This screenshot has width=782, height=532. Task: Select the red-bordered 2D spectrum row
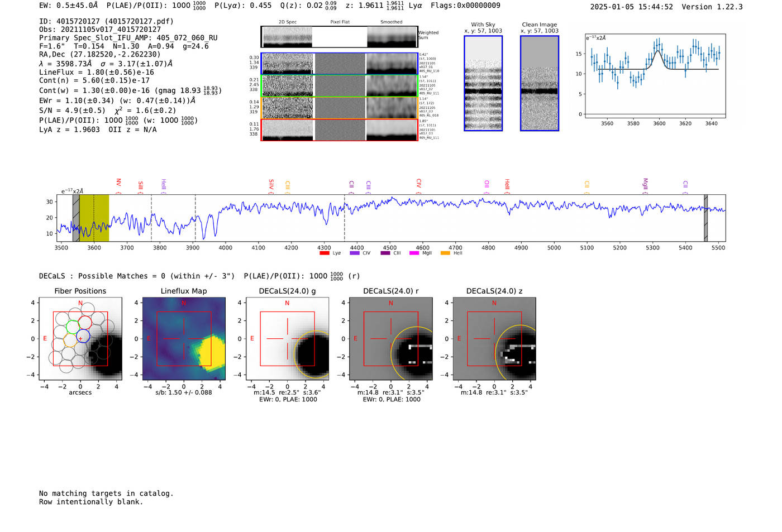[339, 130]
